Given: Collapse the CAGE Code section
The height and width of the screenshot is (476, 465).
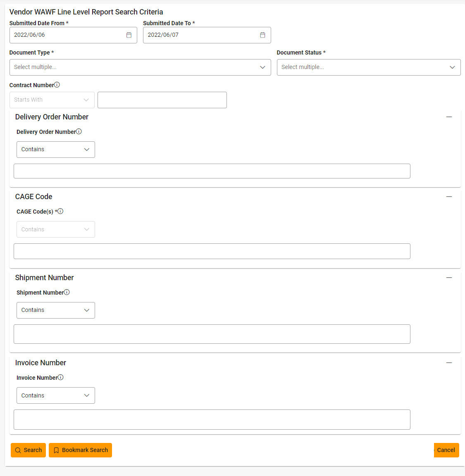Looking at the screenshot, I should click(x=449, y=197).
